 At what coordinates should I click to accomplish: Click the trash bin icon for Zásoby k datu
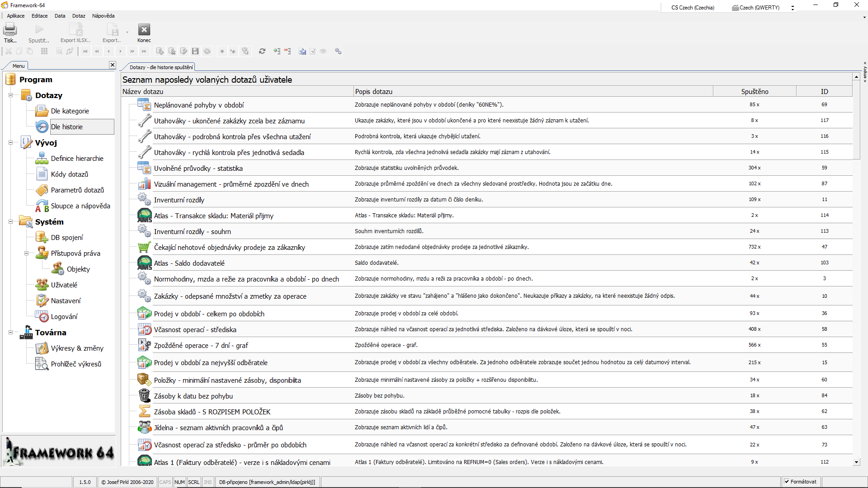coord(144,396)
